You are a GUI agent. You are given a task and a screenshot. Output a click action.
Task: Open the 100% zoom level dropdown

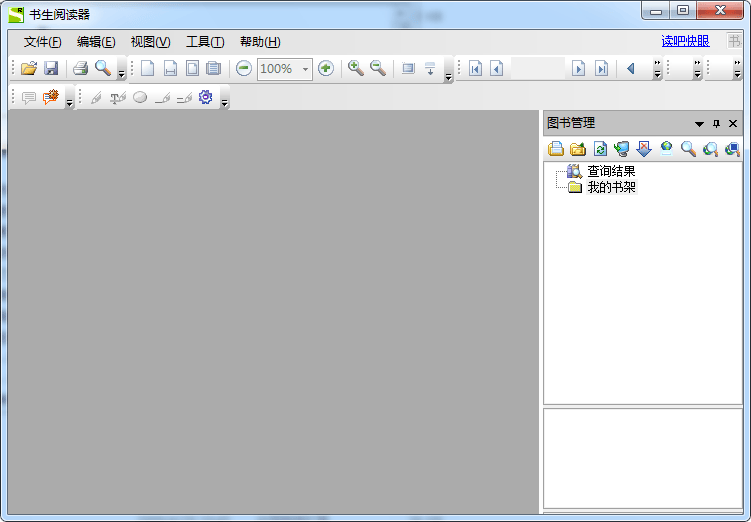click(305, 69)
